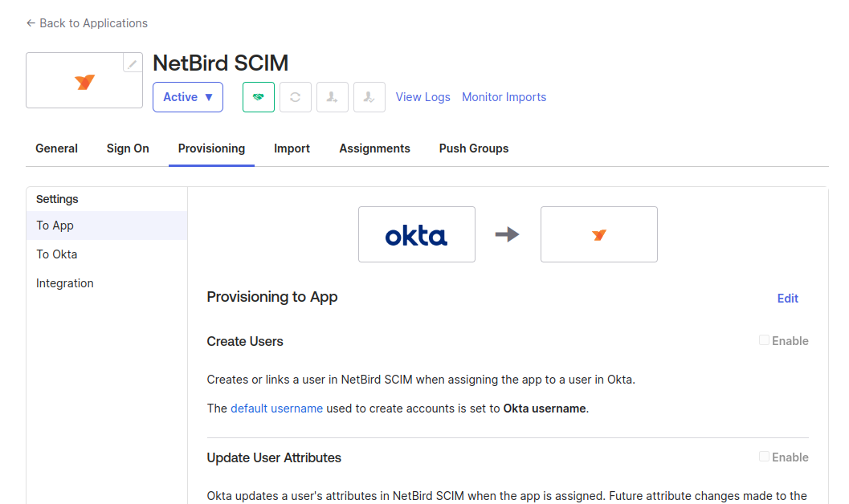Open the Push Groups tab

coord(474,148)
